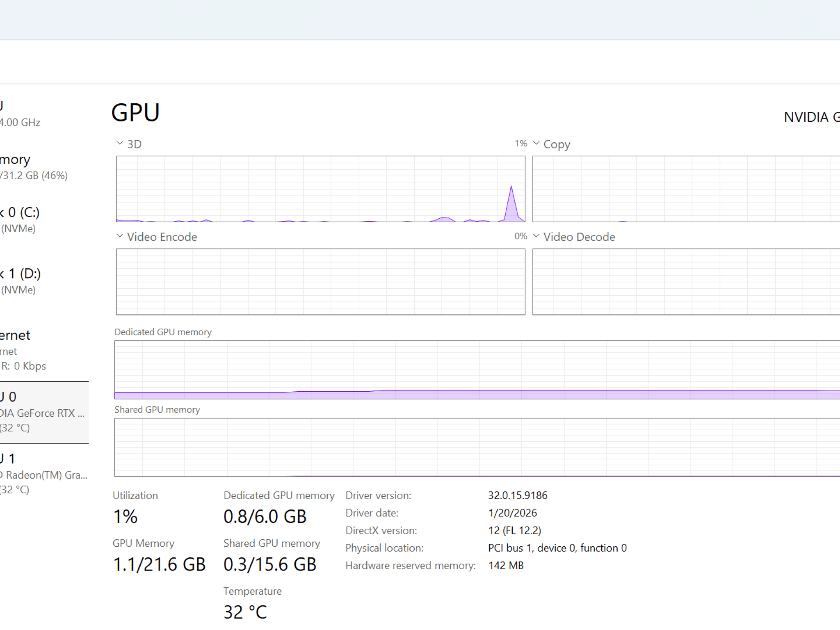Viewport: 840px width, 630px height.
Task: Click the 0.8/6.0 GB dedicated memory value
Action: 265,516
